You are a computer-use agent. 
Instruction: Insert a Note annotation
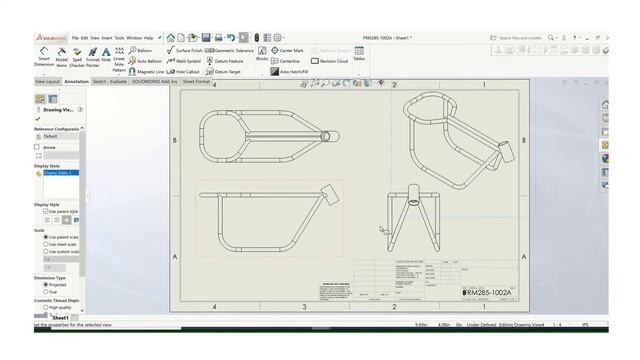pos(106,55)
